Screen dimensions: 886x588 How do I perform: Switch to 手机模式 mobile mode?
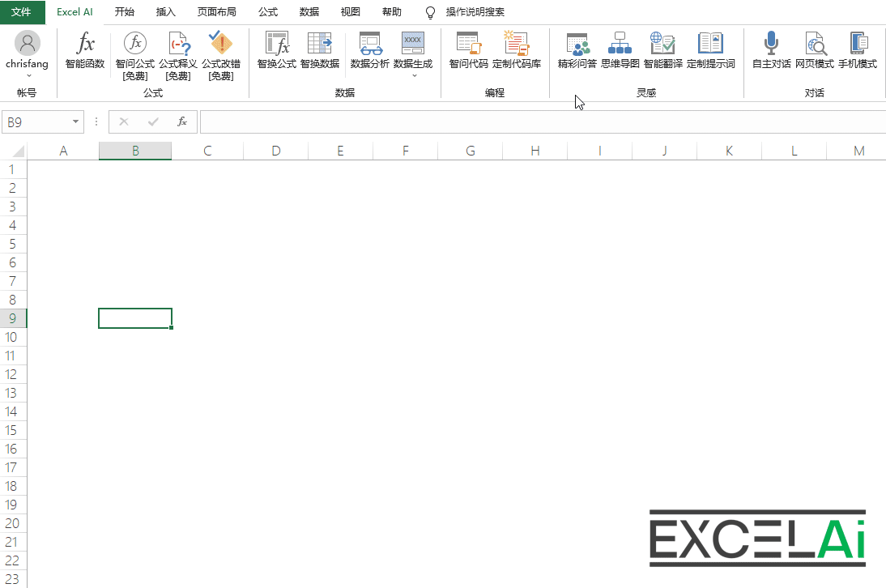[857, 51]
